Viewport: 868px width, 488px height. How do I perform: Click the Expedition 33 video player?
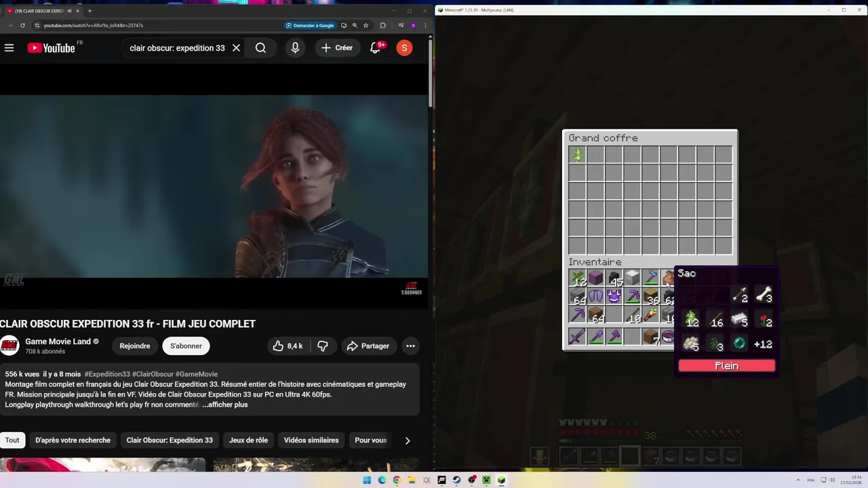click(214, 186)
